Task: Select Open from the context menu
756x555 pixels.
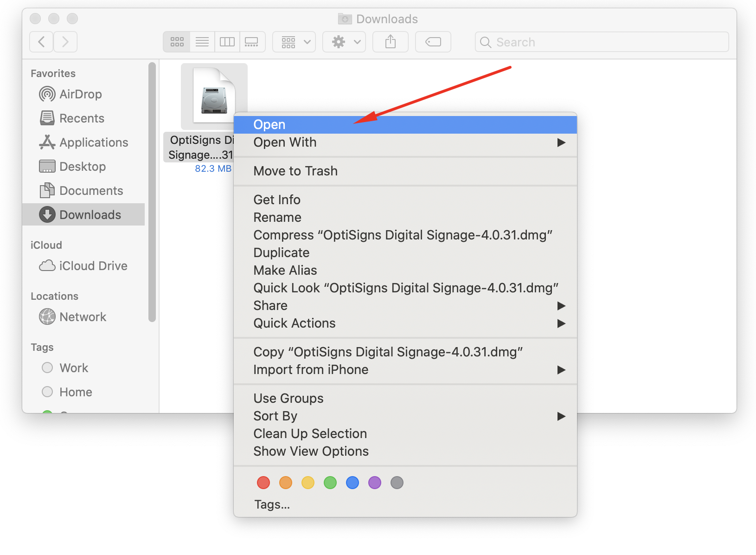Action: [x=269, y=124]
